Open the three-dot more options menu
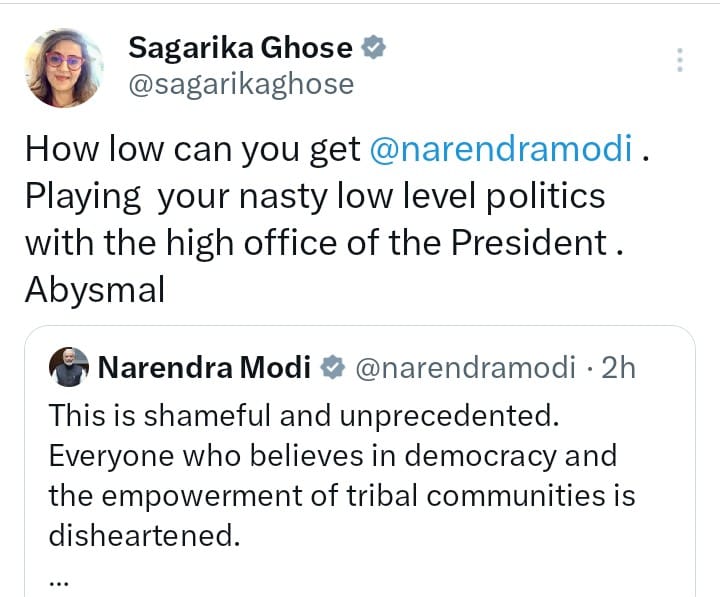The width and height of the screenshot is (720, 597). [680, 60]
